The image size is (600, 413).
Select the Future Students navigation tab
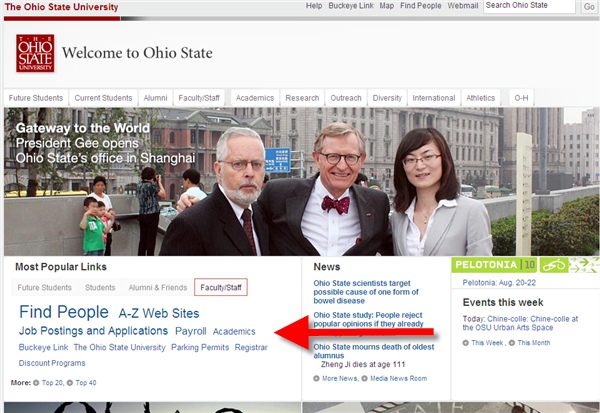pos(36,98)
